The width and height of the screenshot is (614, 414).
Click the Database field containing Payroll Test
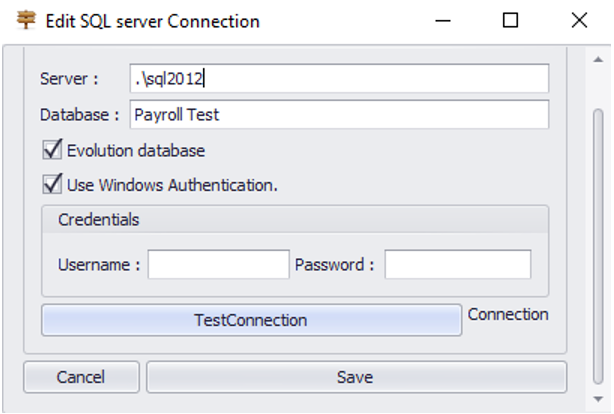339,115
